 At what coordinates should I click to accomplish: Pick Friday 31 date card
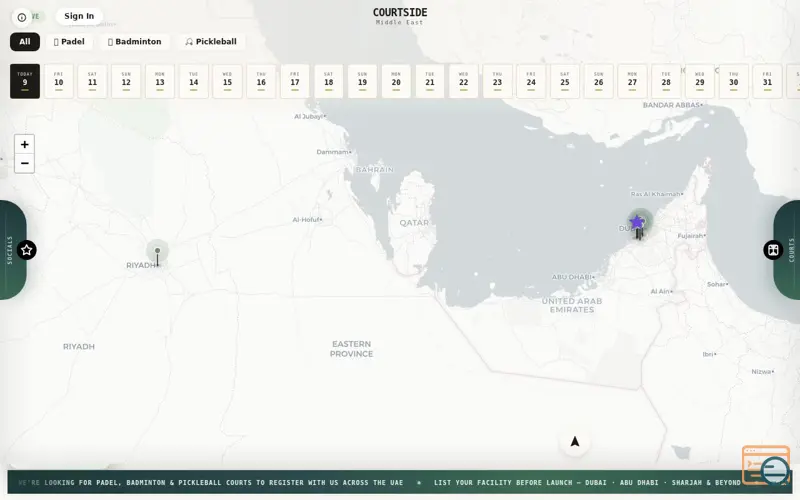pos(767,81)
